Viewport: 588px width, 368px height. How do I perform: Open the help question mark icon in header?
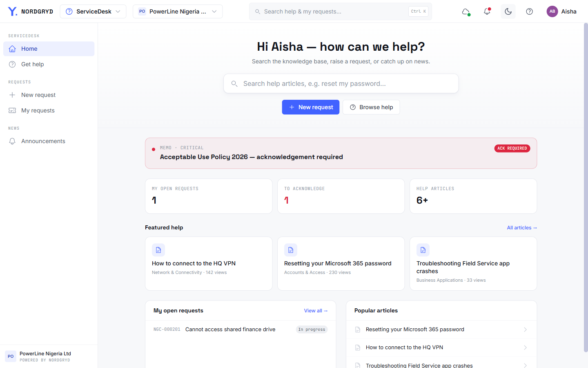(x=530, y=11)
